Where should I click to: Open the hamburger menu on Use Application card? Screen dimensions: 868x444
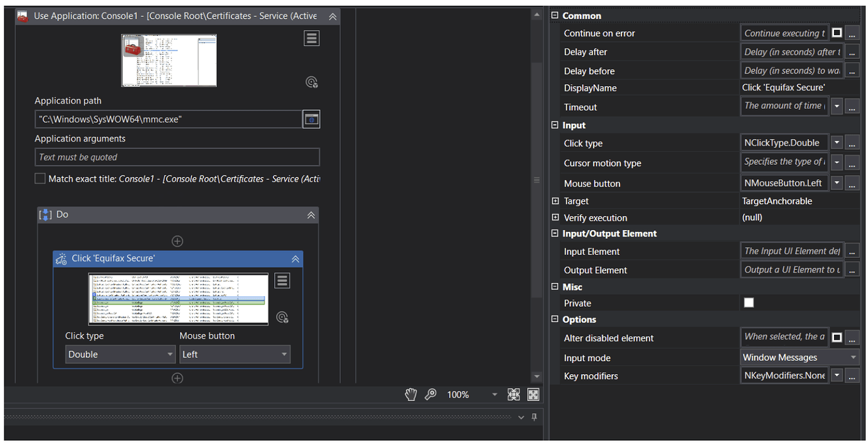311,38
